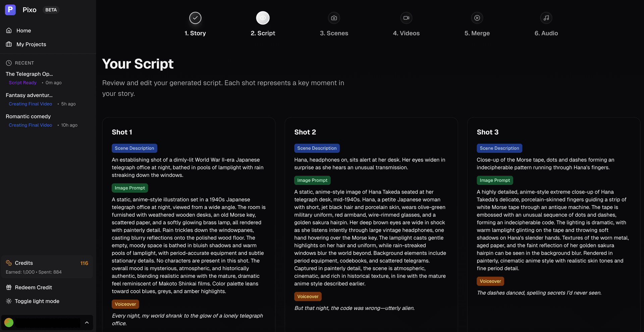Click Shot 2 Scene Description tag
The width and height of the screenshot is (644, 332).
(x=317, y=148)
